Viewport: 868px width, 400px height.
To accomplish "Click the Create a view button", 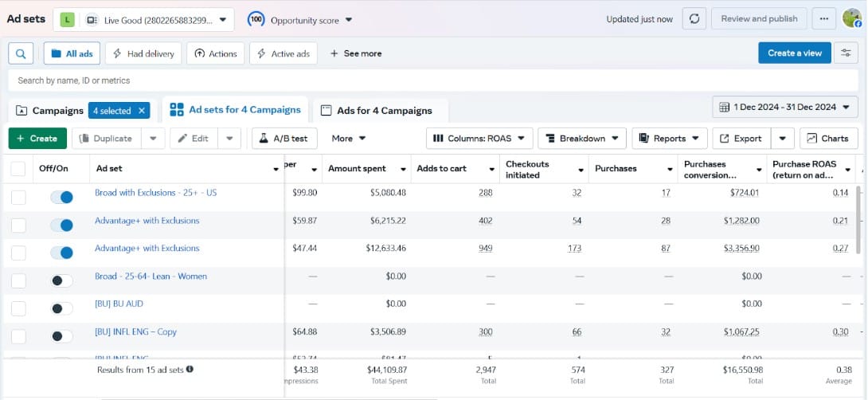I will tap(794, 53).
